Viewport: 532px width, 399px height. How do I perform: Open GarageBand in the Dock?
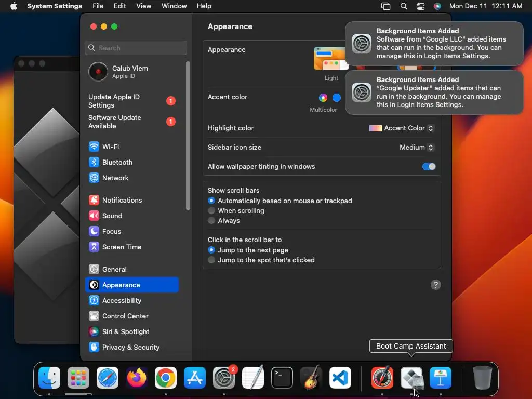(x=311, y=378)
